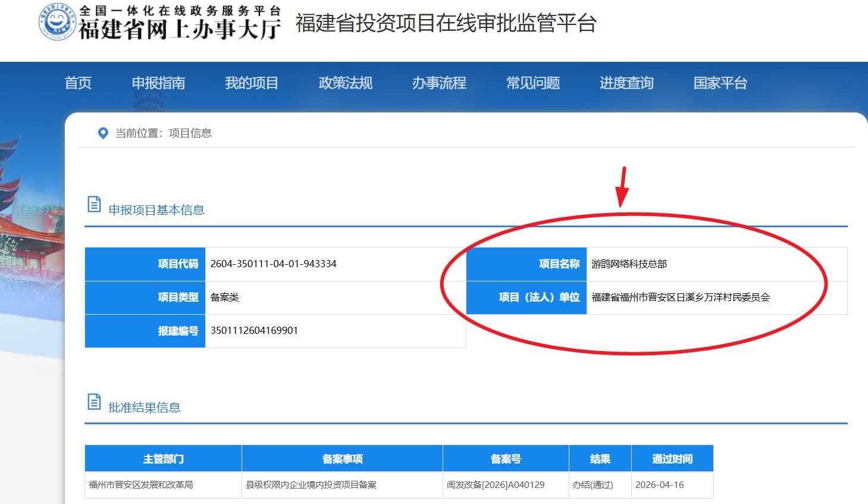
Task: Click the project code 2604-350111-04-01-943334
Action: (274, 264)
